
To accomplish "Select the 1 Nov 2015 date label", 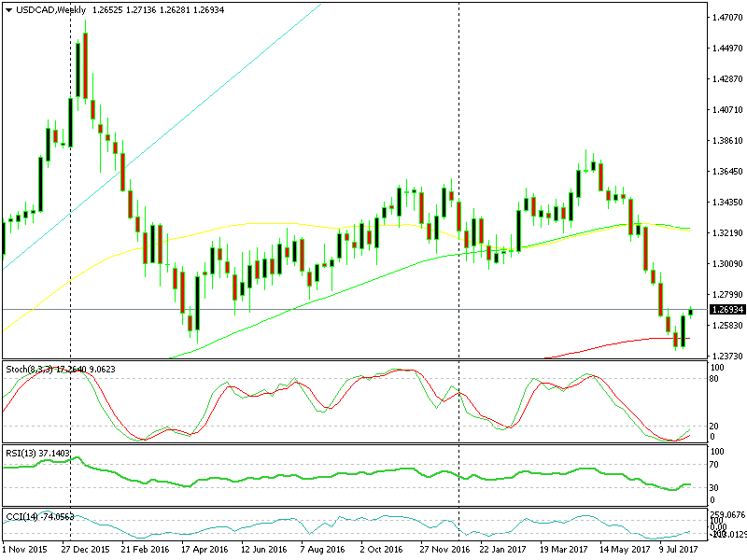I will point(26,550).
